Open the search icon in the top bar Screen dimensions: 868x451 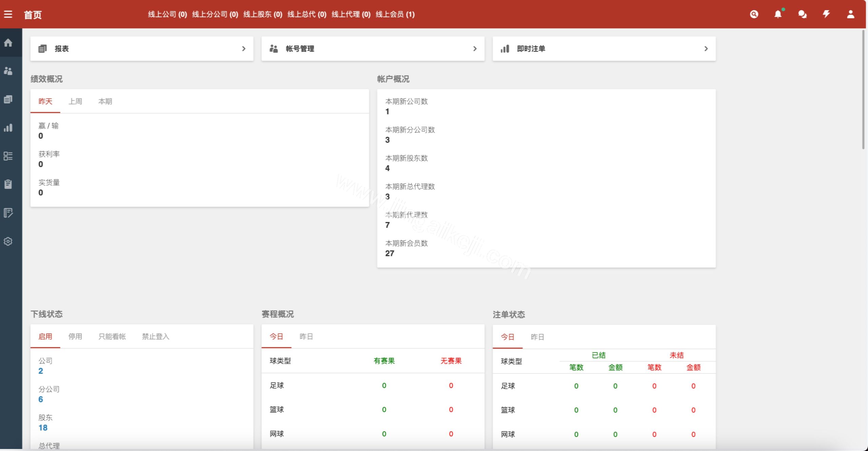tap(754, 14)
